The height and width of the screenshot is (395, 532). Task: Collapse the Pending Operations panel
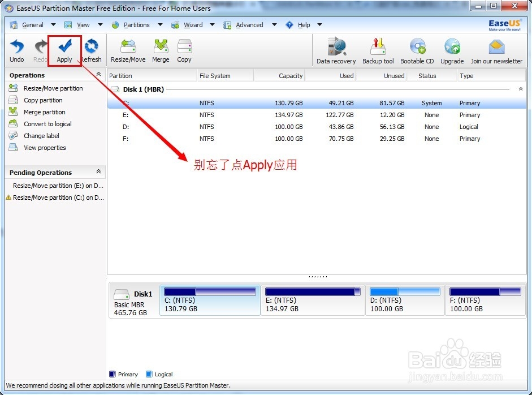(x=98, y=171)
